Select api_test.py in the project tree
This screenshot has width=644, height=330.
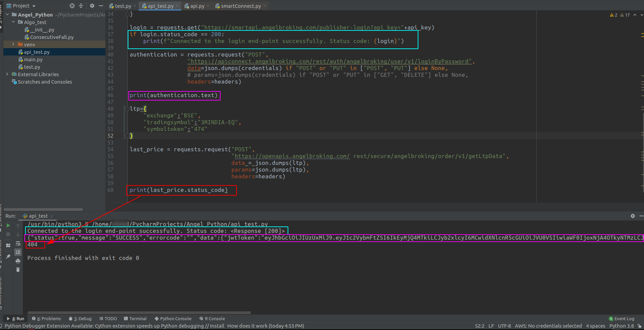34,52
